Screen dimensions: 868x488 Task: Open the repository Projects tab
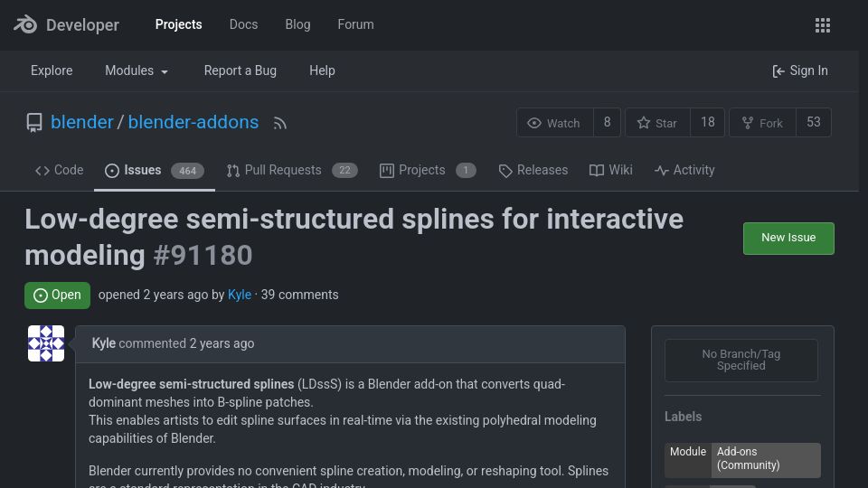[428, 171]
